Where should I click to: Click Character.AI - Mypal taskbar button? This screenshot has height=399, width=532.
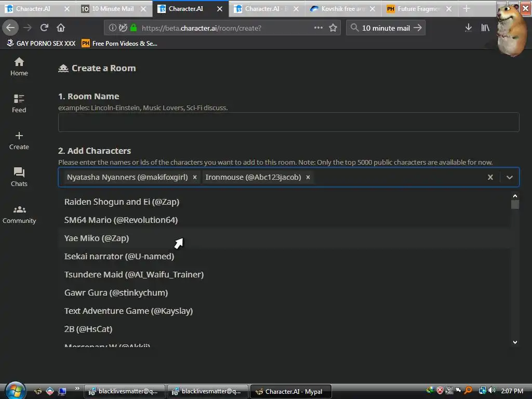click(290, 391)
